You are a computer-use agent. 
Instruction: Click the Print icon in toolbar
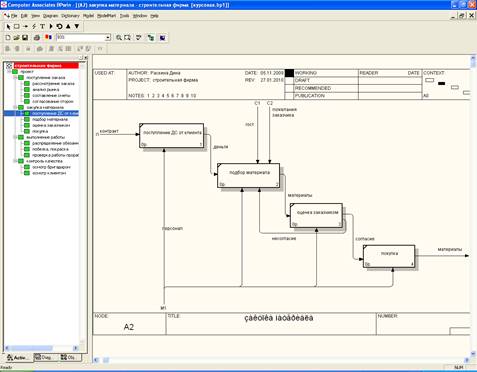tap(37, 38)
